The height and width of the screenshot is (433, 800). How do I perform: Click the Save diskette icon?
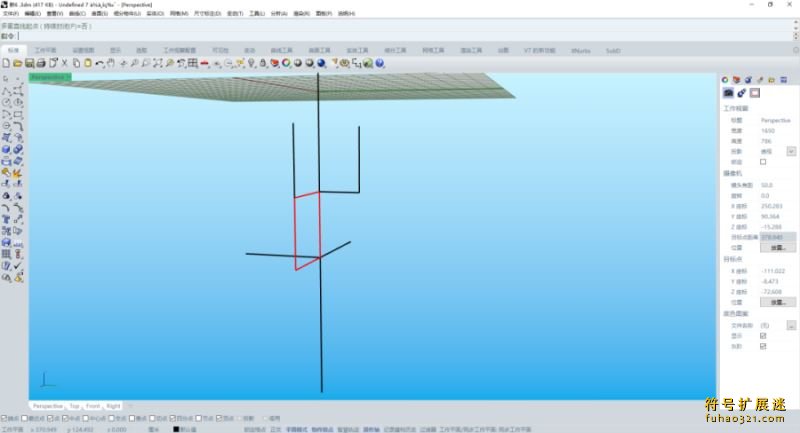point(29,63)
